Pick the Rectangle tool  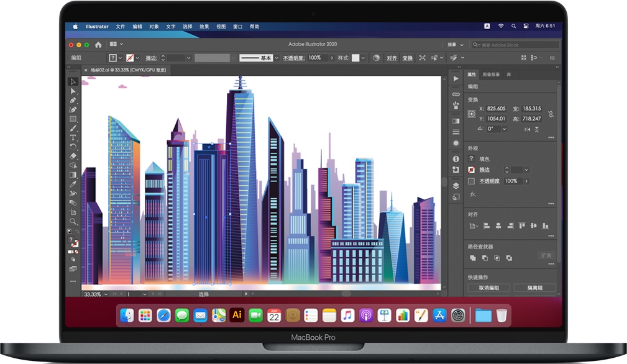(x=73, y=117)
